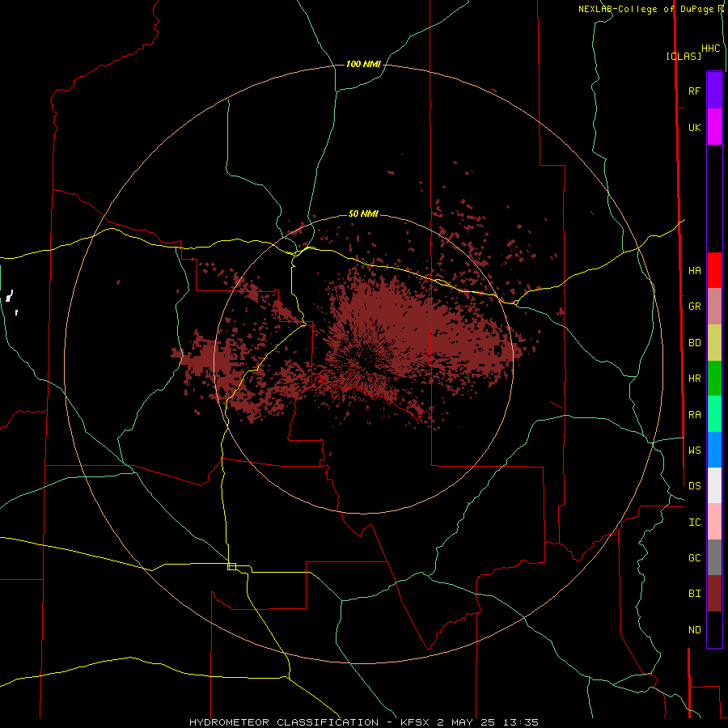Click the WS legend label

coord(694,450)
